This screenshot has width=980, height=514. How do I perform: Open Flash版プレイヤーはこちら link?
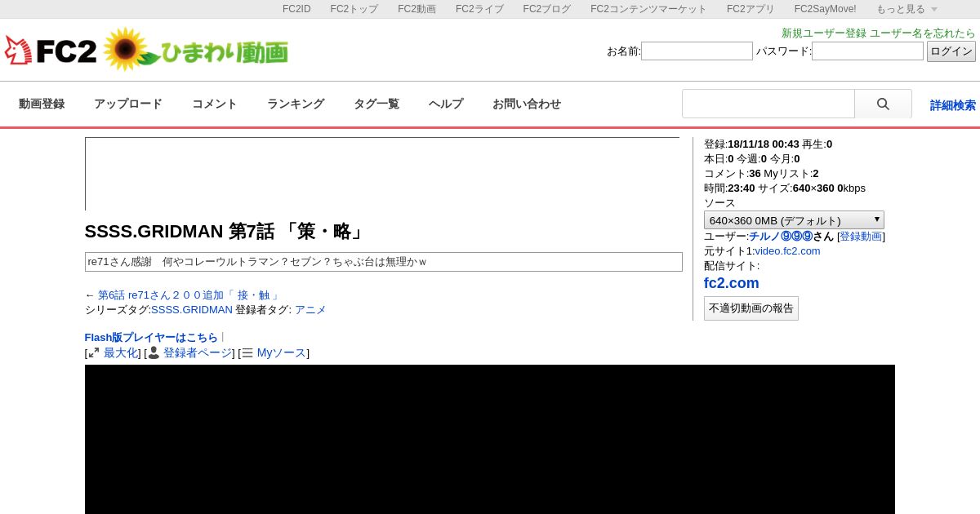point(151,338)
